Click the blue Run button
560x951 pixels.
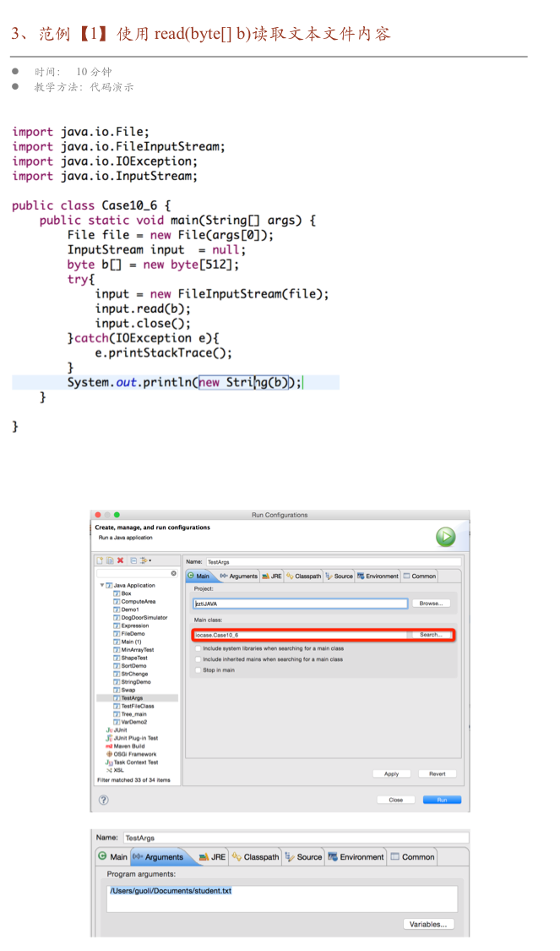(442, 800)
